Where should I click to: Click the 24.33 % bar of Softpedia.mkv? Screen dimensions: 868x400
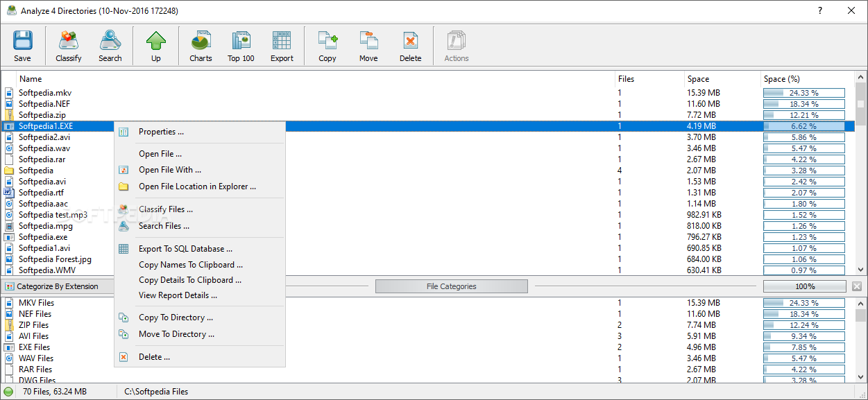(x=804, y=93)
